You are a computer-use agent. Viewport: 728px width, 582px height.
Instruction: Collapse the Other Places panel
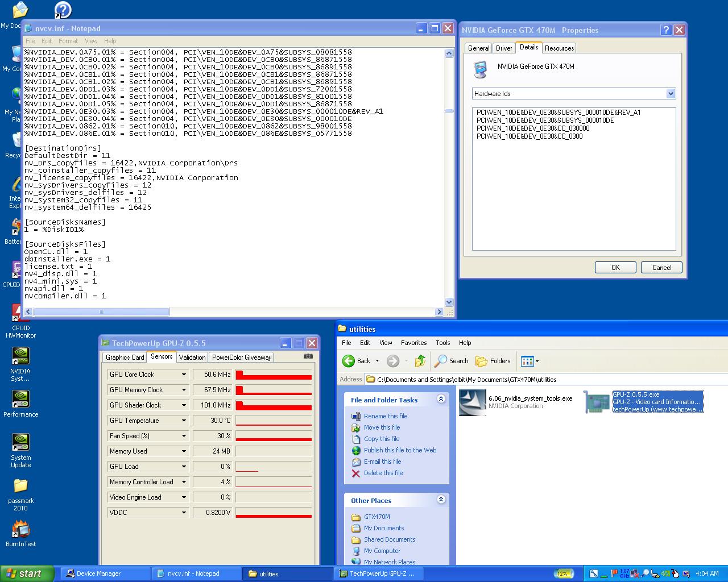tap(441, 500)
